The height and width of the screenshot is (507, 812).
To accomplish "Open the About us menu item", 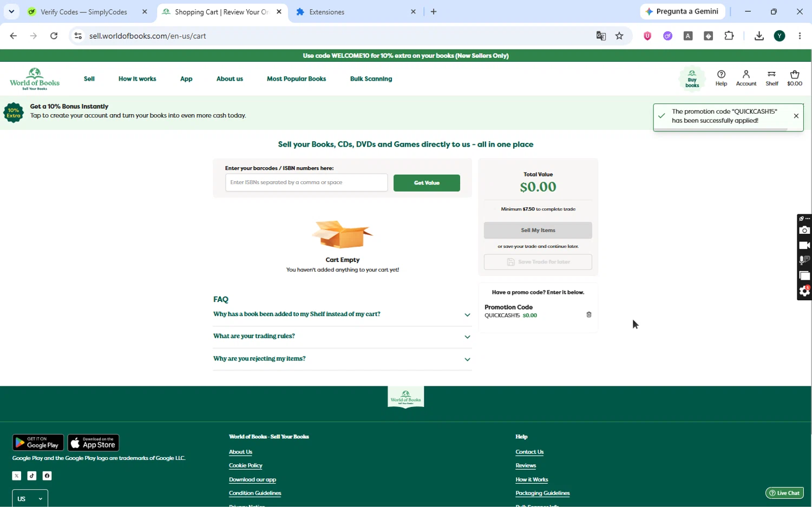I will tap(230, 79).
